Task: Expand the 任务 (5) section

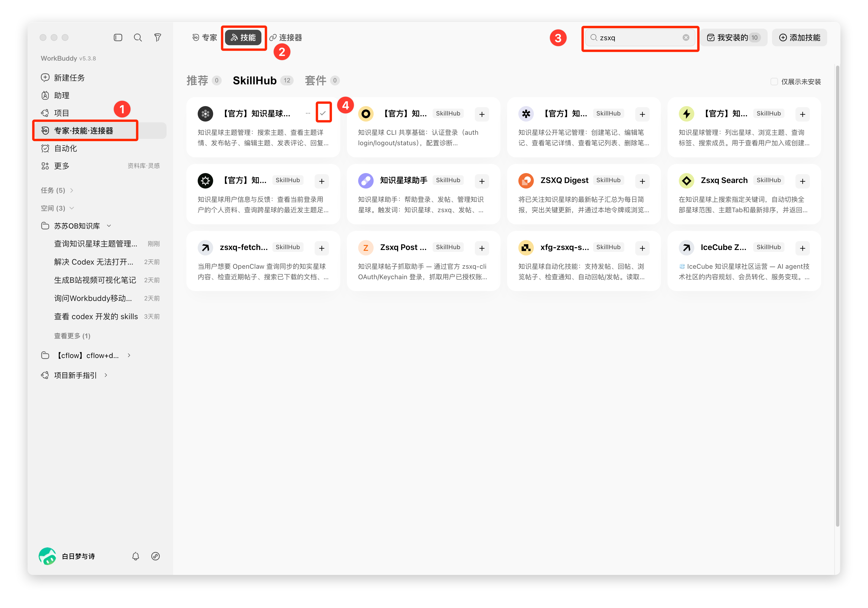Action: click(x=57, y=190)
